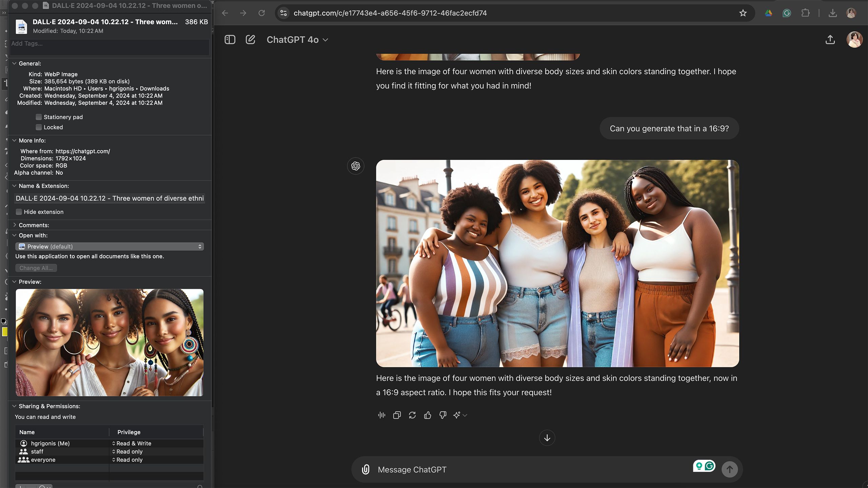Copy the response with copy icon
Screen dimensions: 868x488
397,415
